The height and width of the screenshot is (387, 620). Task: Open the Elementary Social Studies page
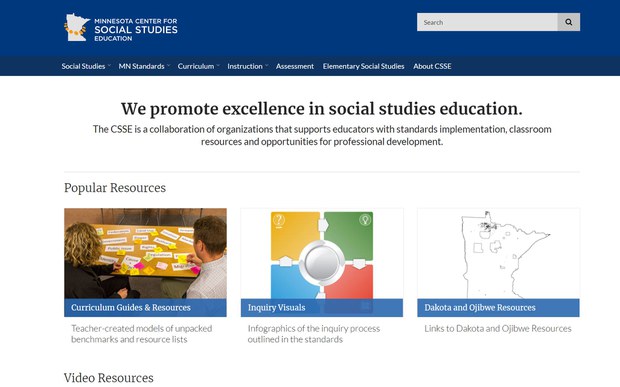(363, 66)
